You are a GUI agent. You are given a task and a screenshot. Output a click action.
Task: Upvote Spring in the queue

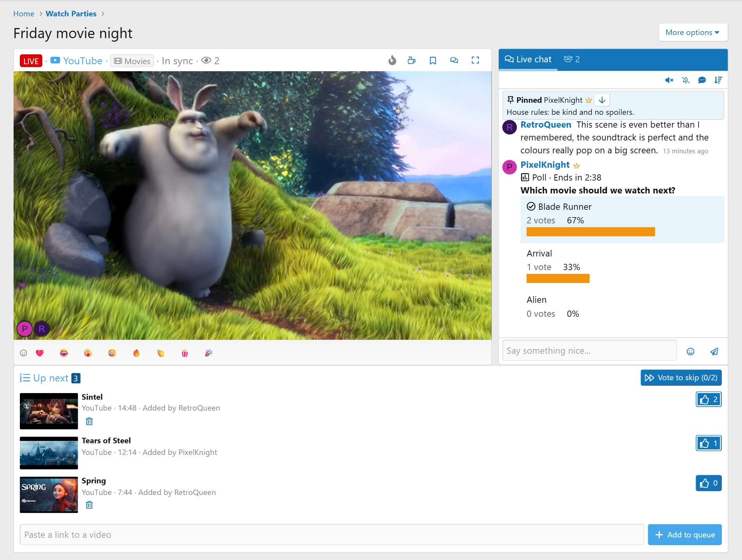pyautogui.click(x=709, y=483)
